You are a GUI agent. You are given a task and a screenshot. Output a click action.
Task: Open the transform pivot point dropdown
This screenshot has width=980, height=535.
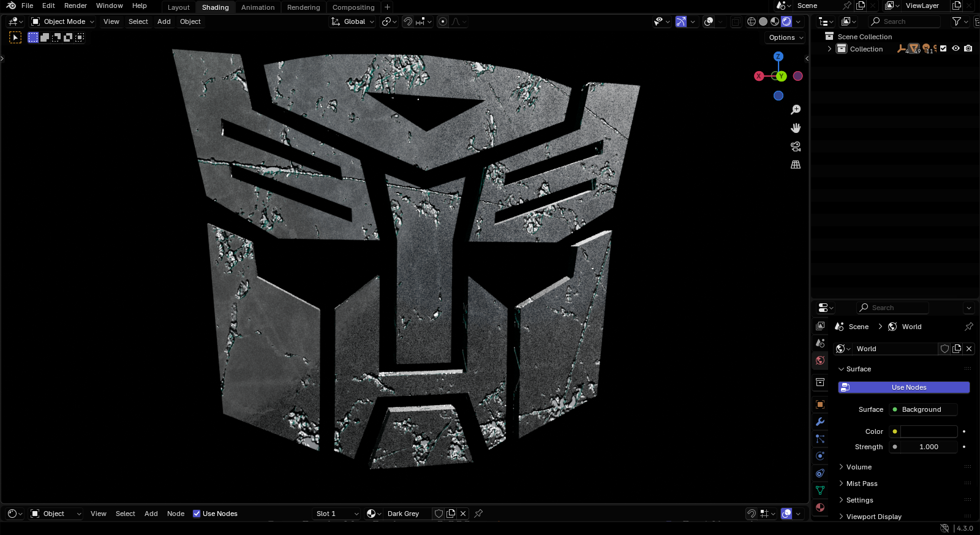click(x=390, y=21)
